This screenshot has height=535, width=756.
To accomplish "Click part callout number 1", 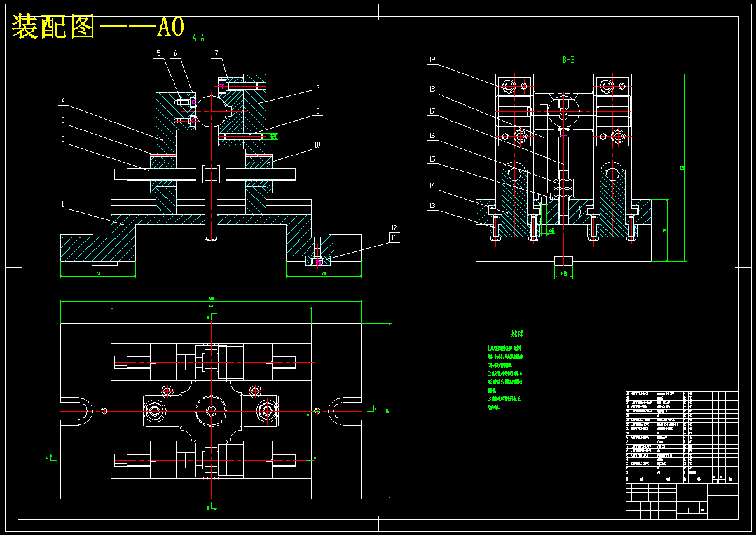I will click(62, 205).
